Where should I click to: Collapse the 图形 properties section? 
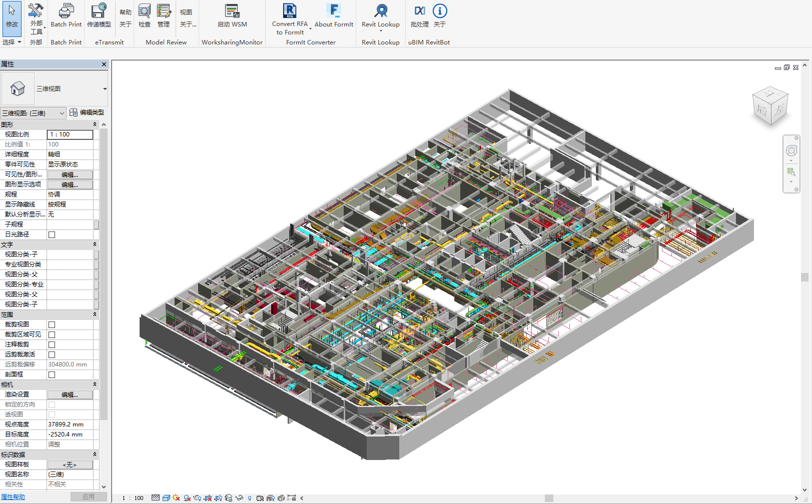tap(95, 124)
